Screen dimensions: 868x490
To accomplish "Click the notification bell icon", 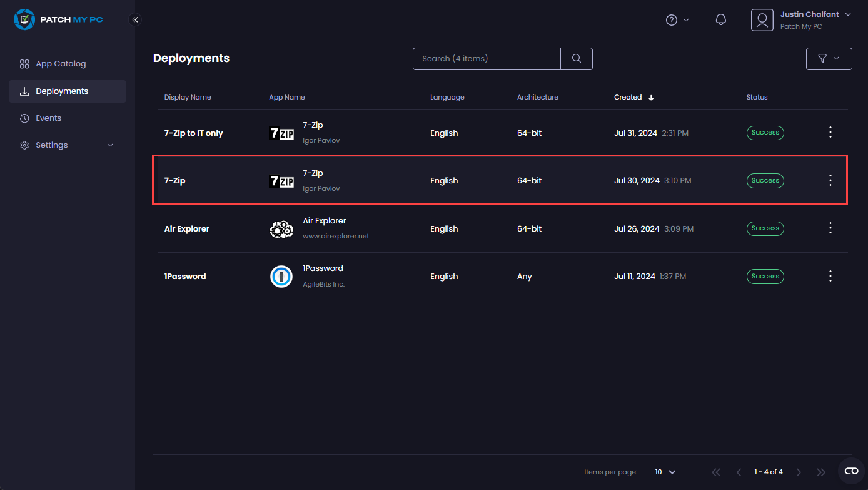I will [x=720, y=20].
